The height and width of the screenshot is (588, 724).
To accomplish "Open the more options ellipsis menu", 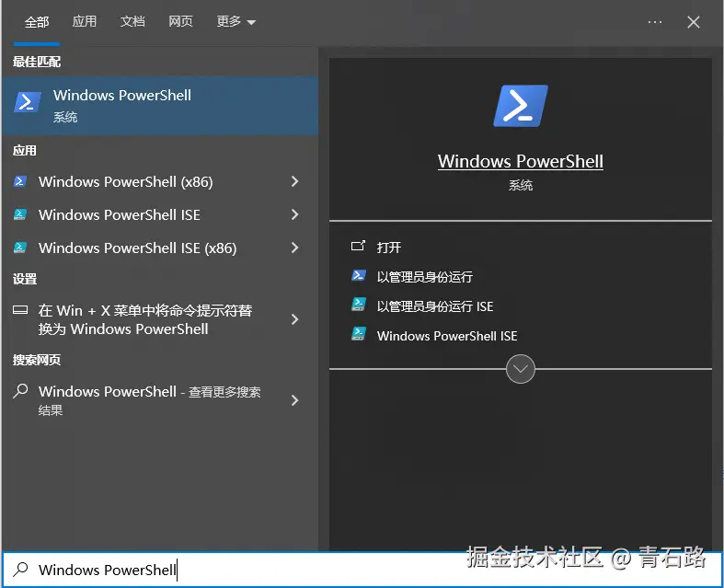I will [655, 22].
